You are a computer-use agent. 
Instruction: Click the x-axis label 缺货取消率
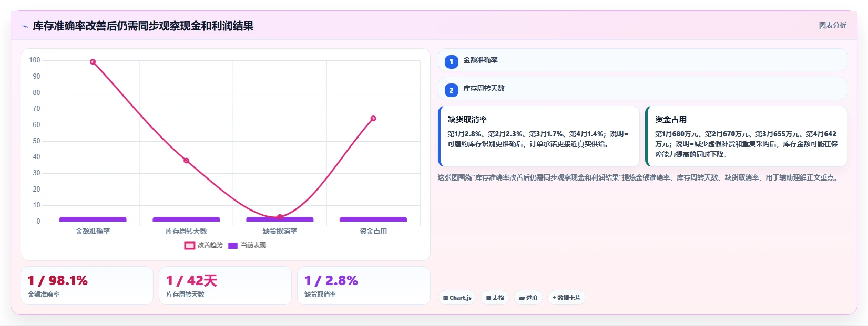(x=280, y=231)
